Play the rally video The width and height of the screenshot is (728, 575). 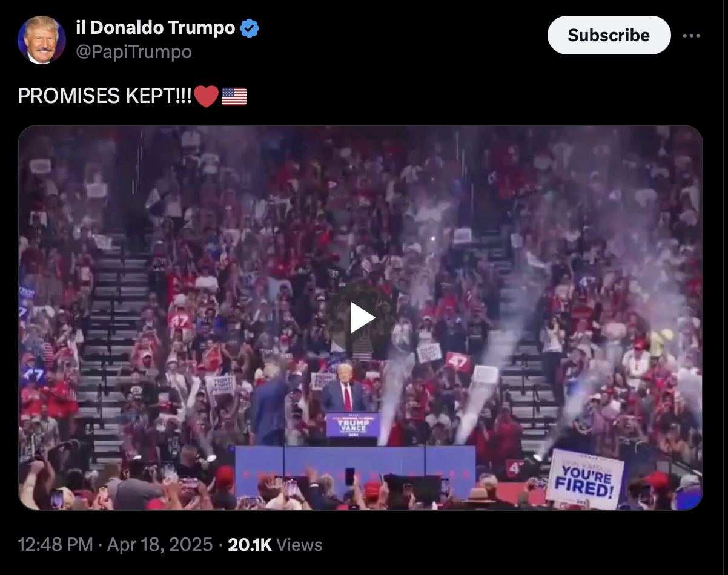pos(360,318)
